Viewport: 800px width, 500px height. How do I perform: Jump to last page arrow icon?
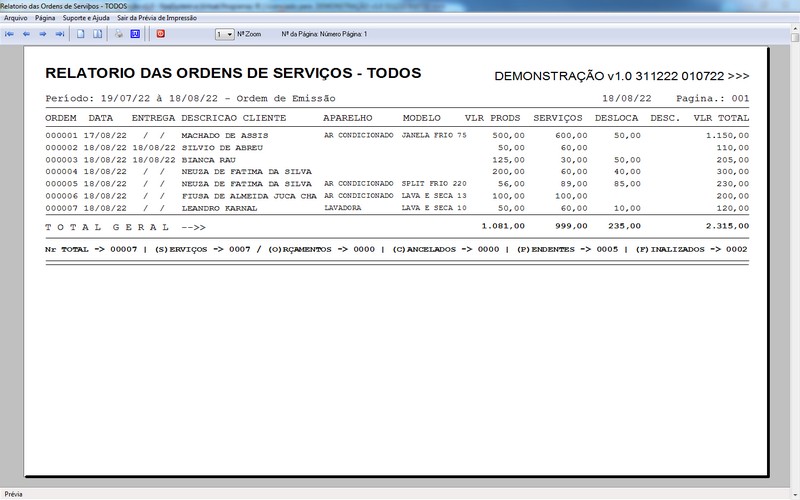point(60,34)
